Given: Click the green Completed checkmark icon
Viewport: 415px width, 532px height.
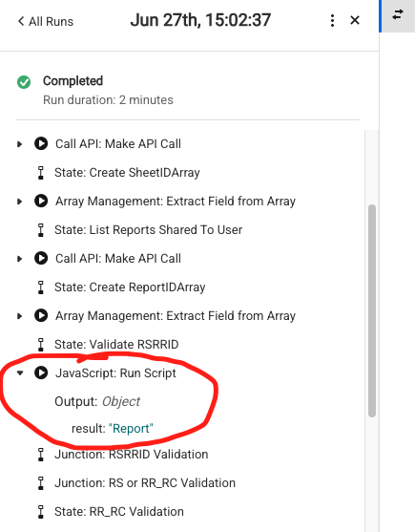Looking at the screenshot, I should [x=24, y=82].
